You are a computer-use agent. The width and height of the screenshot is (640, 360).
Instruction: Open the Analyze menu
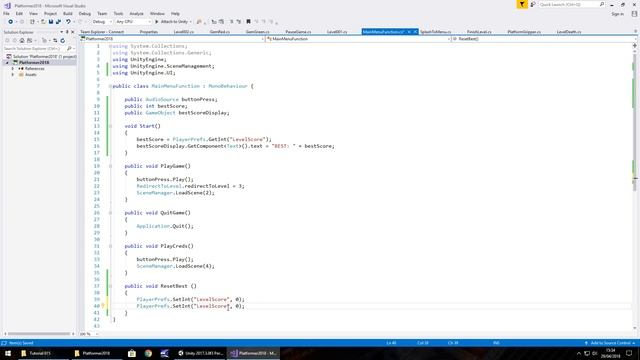(136, 13)
